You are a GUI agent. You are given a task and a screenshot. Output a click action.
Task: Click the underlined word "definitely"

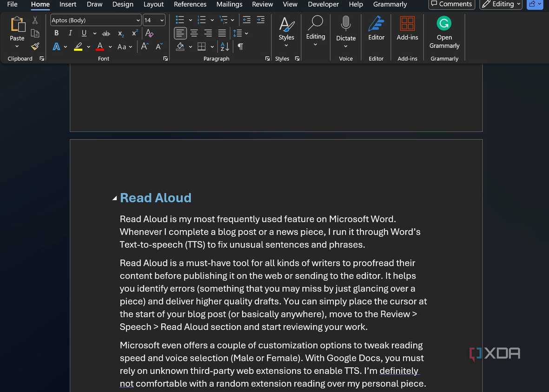click(x=399, y=371)
